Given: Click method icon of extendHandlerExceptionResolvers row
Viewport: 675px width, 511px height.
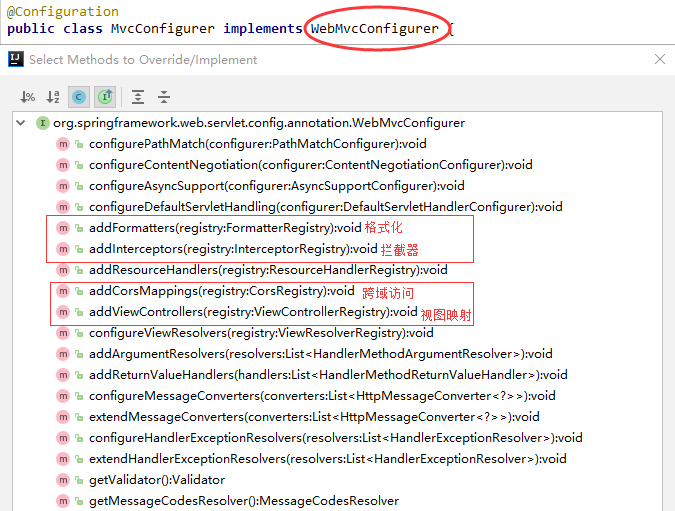Looking at the screenshot, I should coord(63,459).
